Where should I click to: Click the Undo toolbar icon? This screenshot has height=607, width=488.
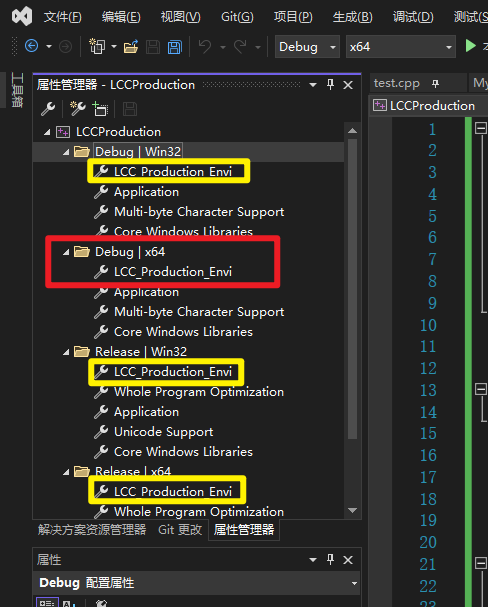[205, 47]
